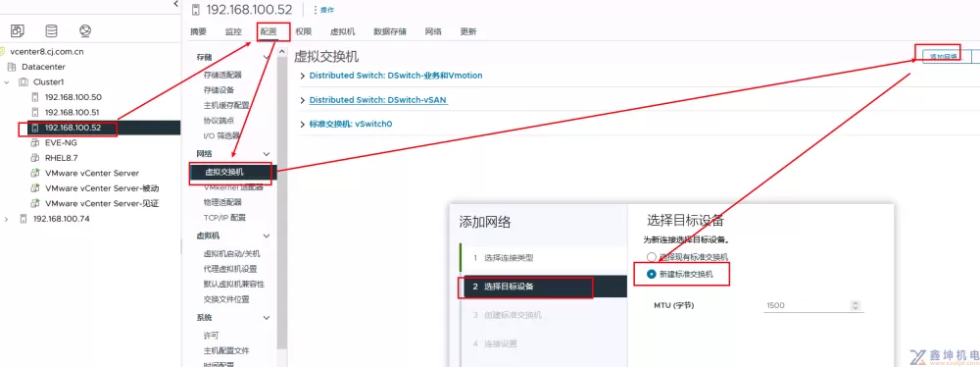Open the Storage inventory database icon
This screenshot has height=367, width=980.
51,30
